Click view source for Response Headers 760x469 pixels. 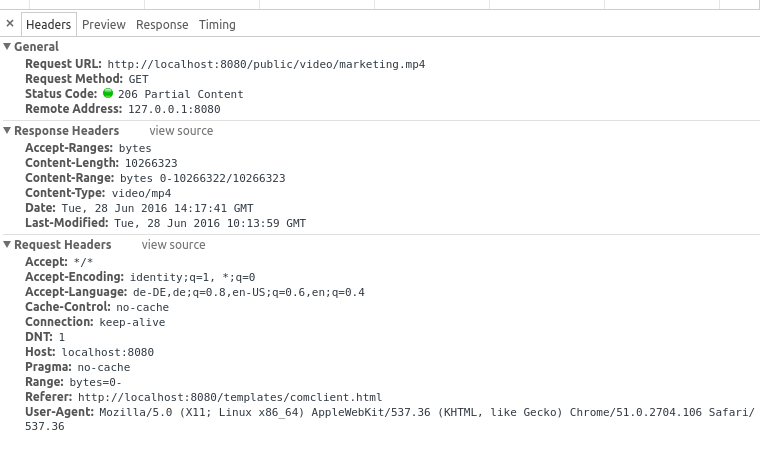pyautogui.click(x=181, y=131)
